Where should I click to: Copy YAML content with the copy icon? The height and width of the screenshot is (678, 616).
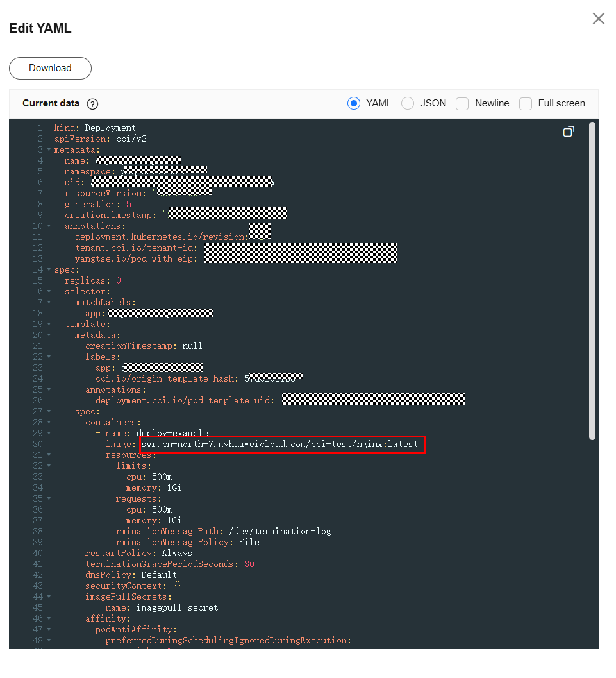tap(569, 131)
